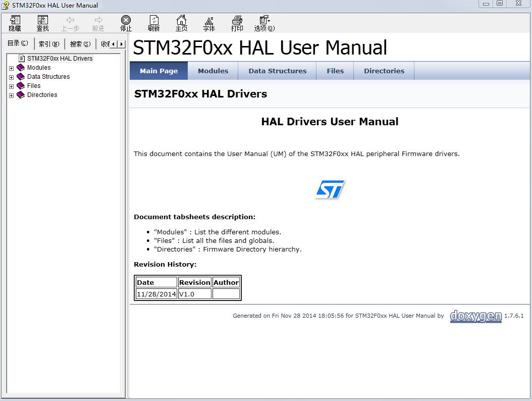Click the V1.0 revision cell
This screenshot has width=532, height=401.
click(195, 294)
